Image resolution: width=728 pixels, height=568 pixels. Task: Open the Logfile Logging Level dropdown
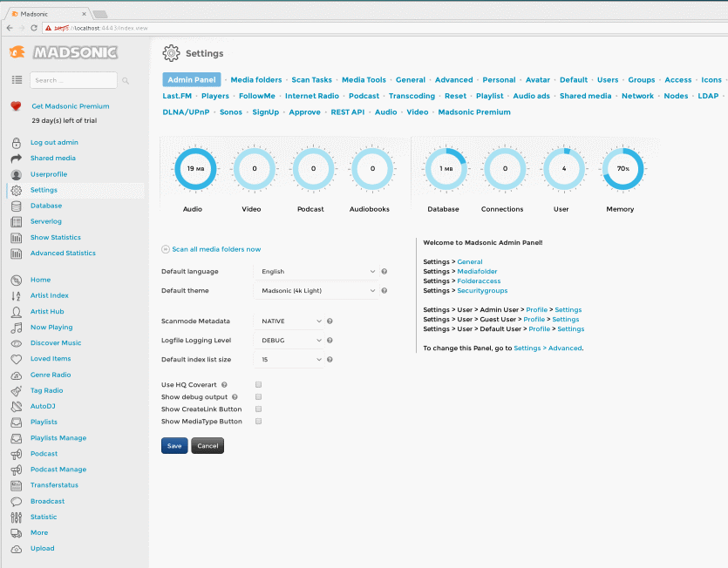[288, 341]
